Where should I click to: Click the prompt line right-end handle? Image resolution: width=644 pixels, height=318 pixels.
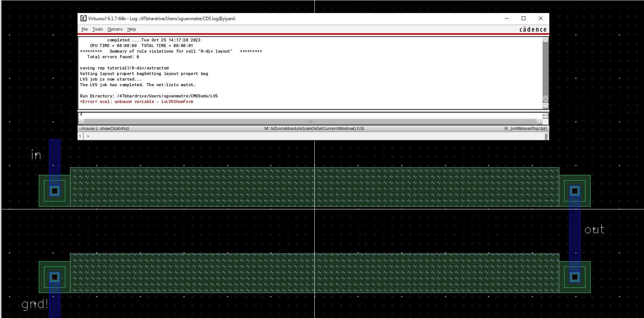point(546,136)
